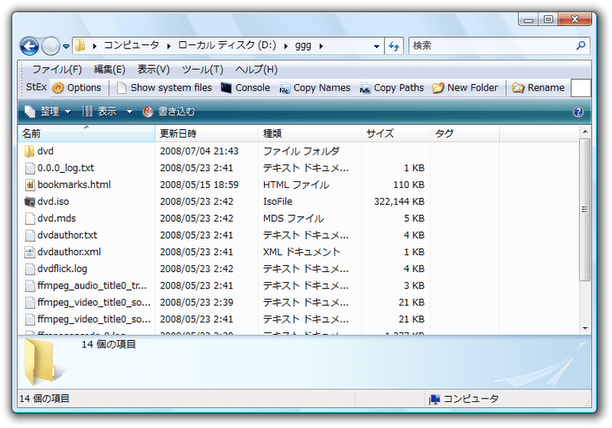This screenshot has width=612, height=428.
Task: Click IsoFile type cell
Action: [x=278, y=202]
